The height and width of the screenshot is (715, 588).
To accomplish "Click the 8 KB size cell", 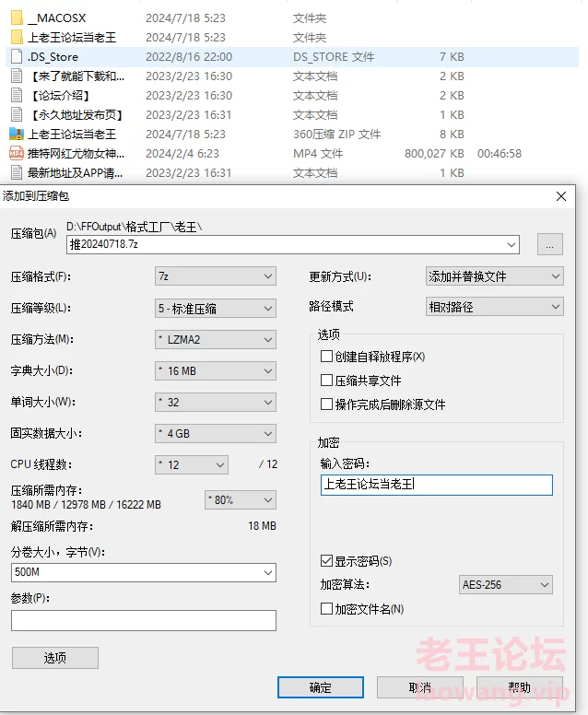I will (452, 135).
